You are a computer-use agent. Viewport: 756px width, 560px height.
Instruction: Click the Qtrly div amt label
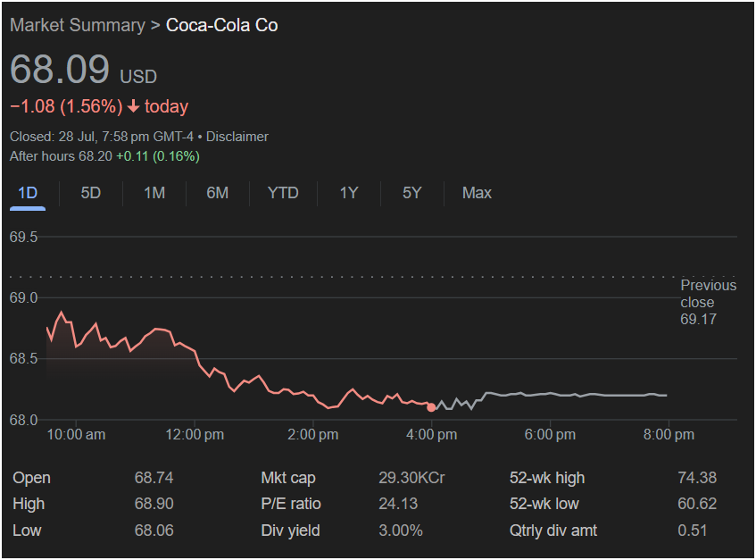pos(553,531)
